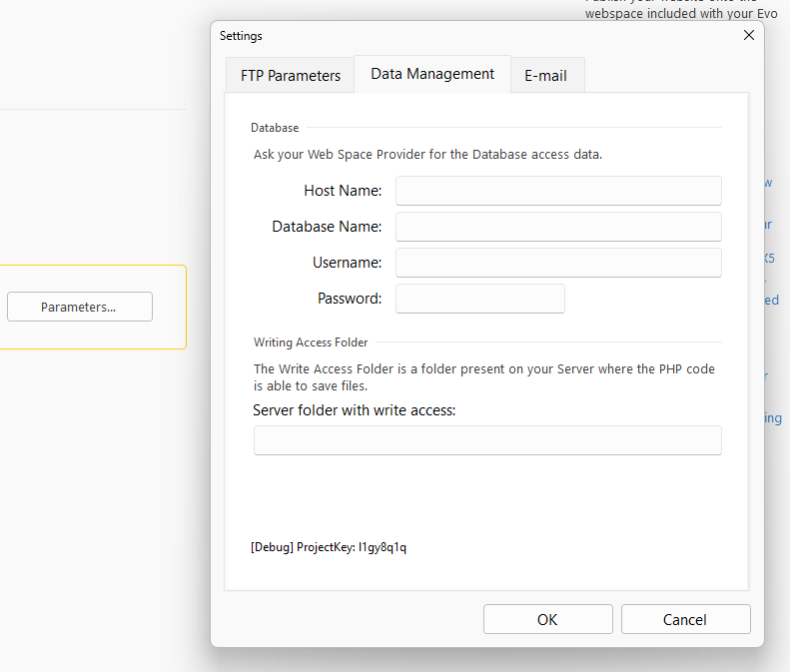Click the Settings title bar text
The width and height of the screenshot is (790, 672).
tap(241, 36)
